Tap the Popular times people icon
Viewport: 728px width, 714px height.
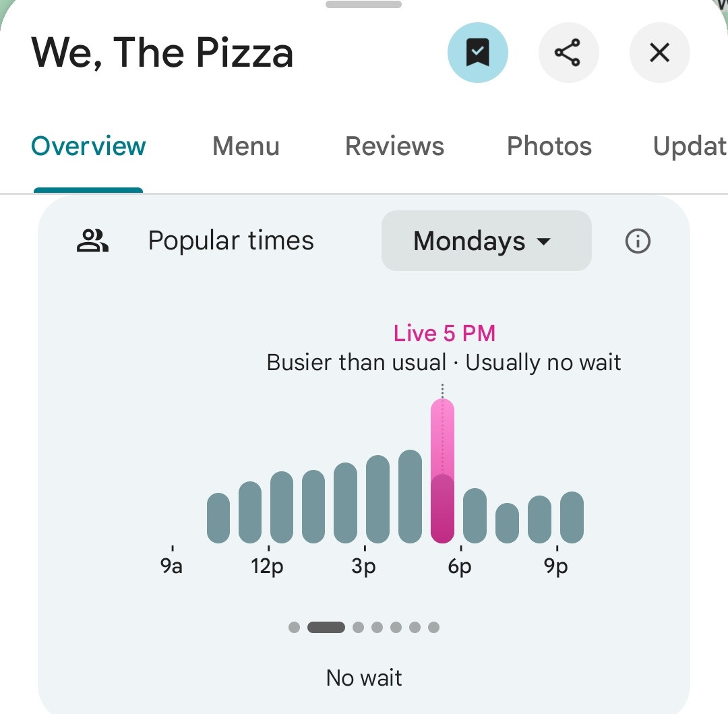92,241
